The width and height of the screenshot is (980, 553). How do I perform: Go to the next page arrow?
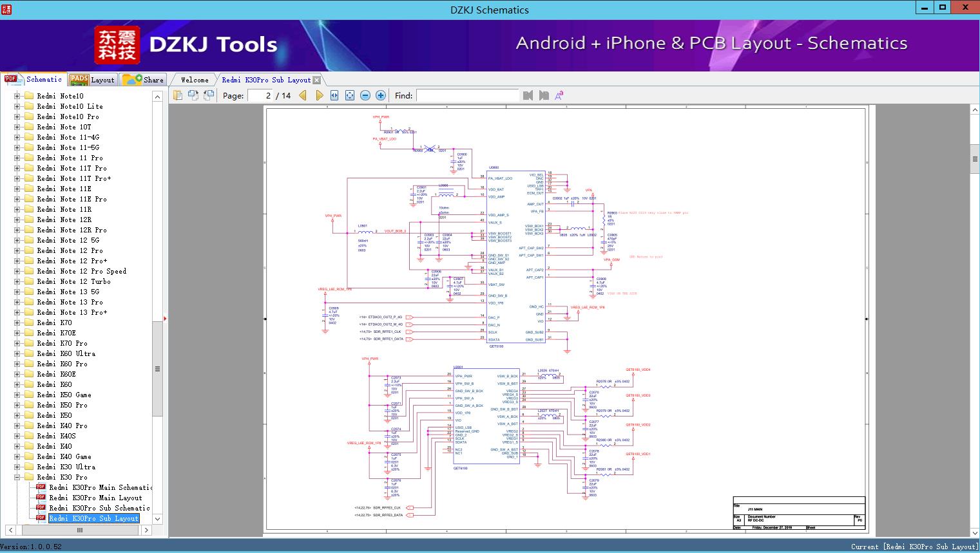click(319, 95)
